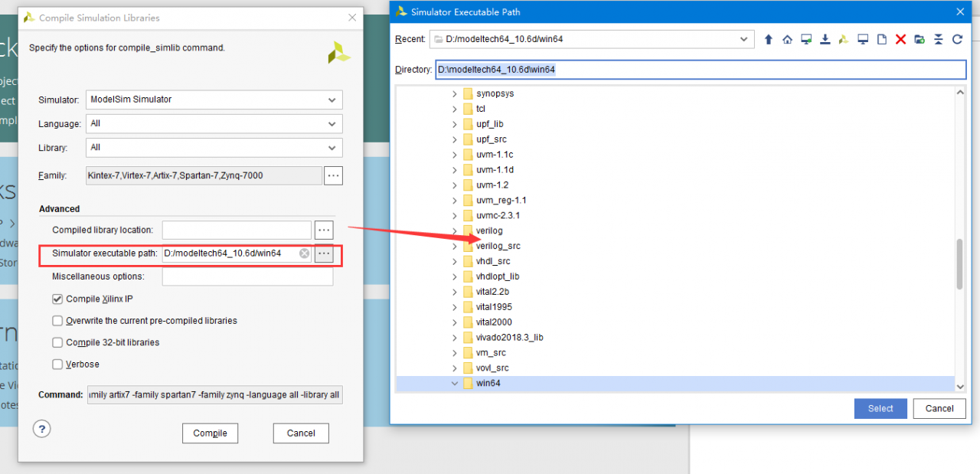This screenshot has width=980, height=474.
Task: Open the Family browse ellipsis button
Action: [333, 176]
